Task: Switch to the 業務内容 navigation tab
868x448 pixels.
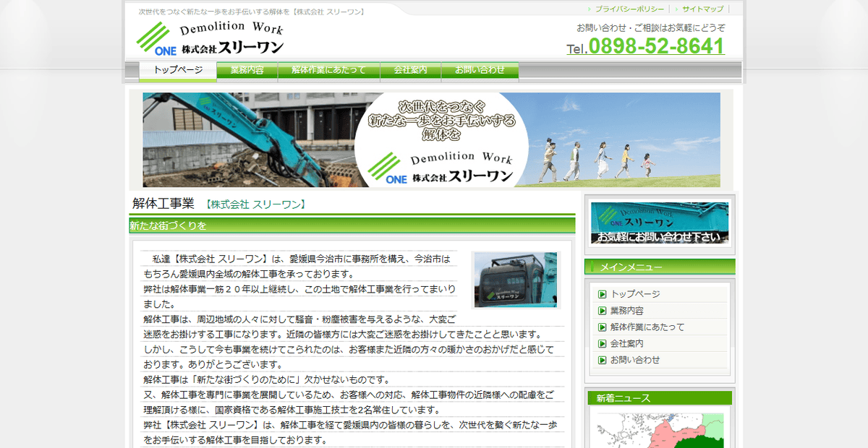Action: click(247, 70)
